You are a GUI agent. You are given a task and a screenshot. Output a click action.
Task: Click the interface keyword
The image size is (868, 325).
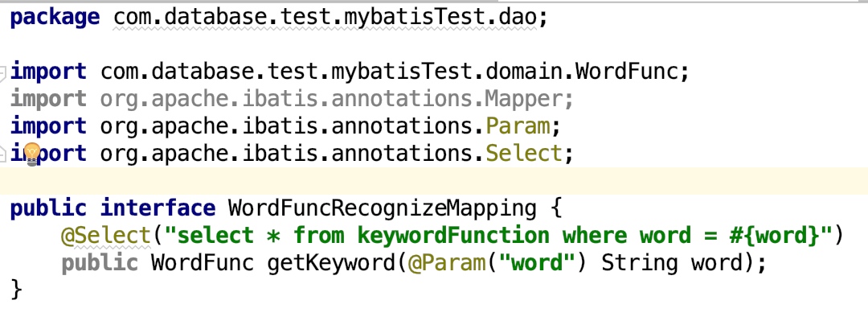pos(158,208)
